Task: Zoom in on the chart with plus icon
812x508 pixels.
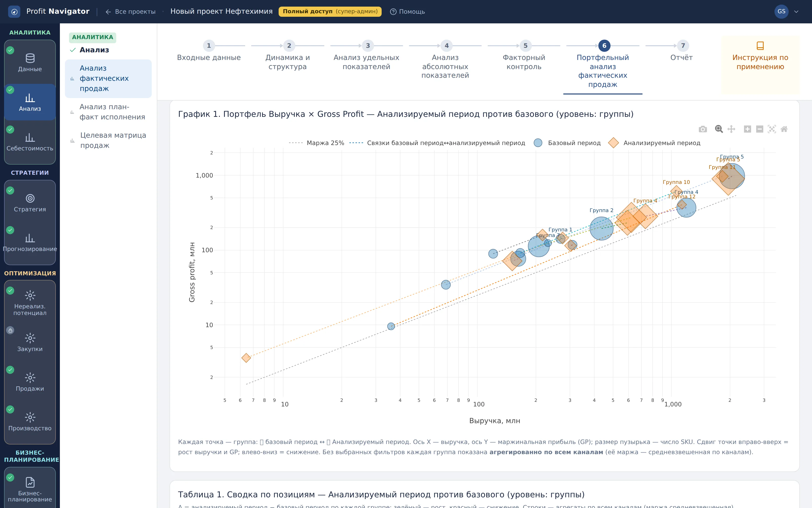Action: (747, 129)
